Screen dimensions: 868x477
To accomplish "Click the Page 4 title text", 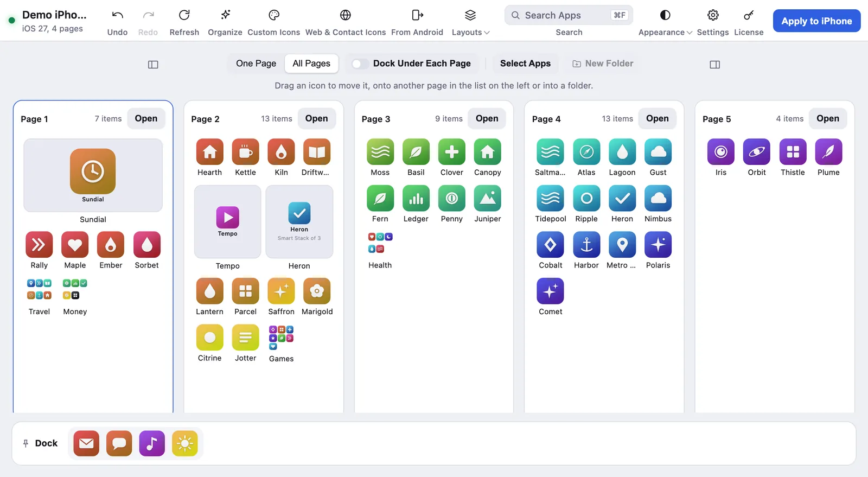I will point(546,119).
